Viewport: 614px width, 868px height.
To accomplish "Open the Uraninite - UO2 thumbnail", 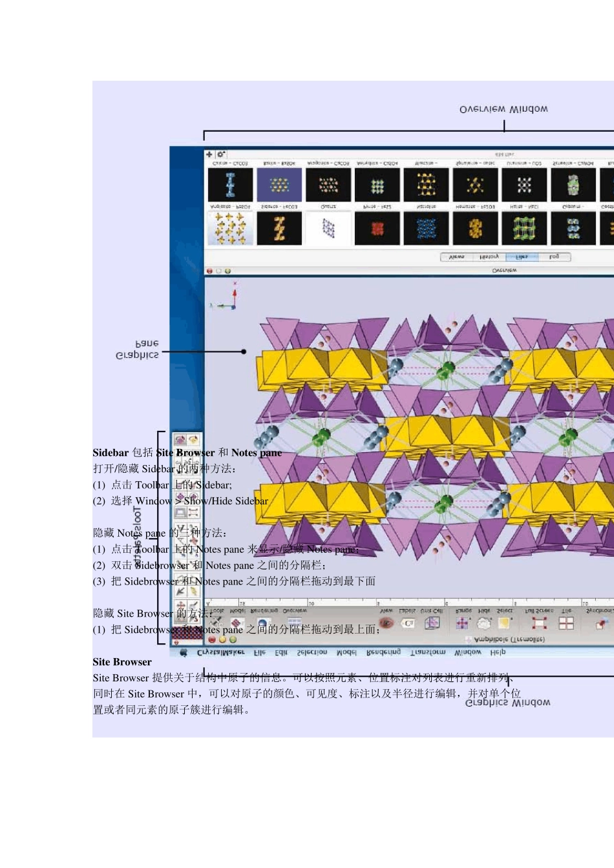I will click(x=524, y=184).
